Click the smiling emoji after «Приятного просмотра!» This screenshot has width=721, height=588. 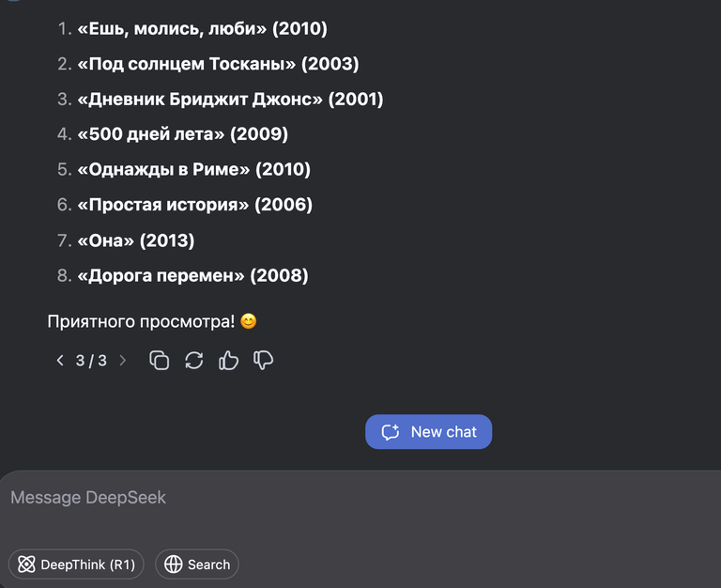pos(248,321)
